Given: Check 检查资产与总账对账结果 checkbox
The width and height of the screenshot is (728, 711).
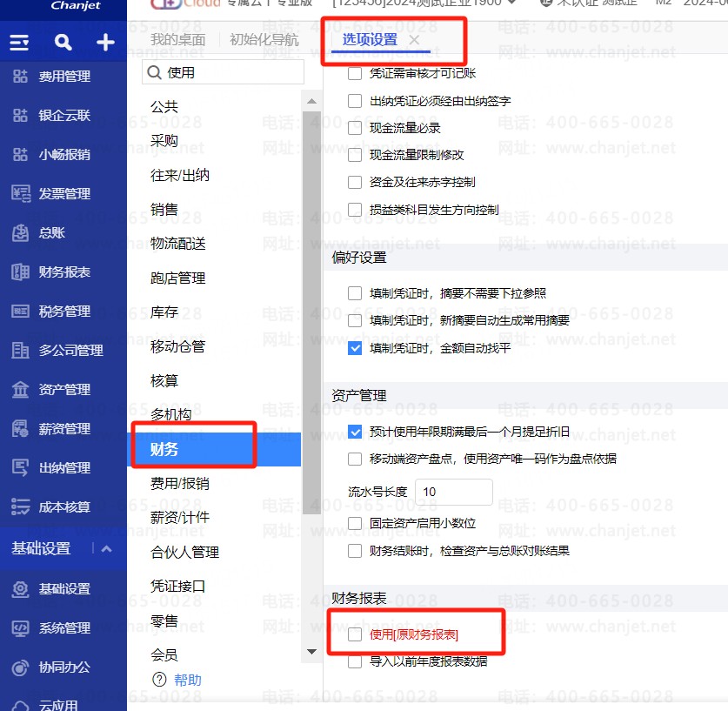Looking at the screenshot, I should coord(355,551).
